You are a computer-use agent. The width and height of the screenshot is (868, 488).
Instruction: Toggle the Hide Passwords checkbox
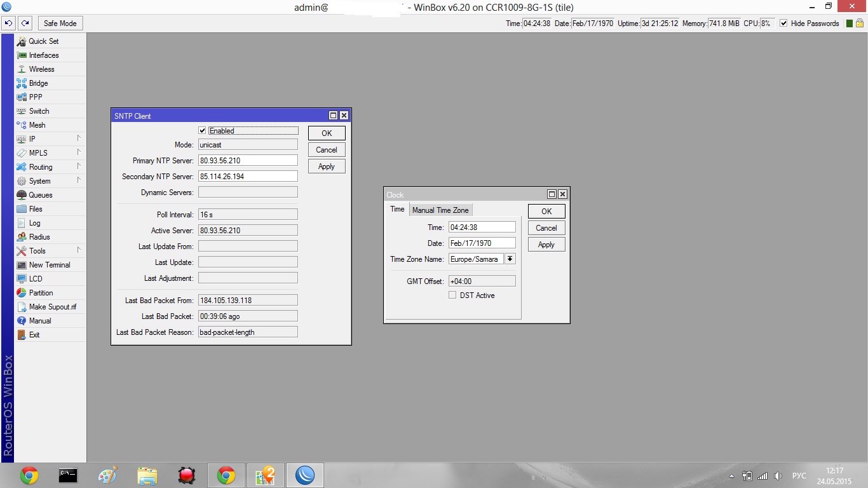783,24
